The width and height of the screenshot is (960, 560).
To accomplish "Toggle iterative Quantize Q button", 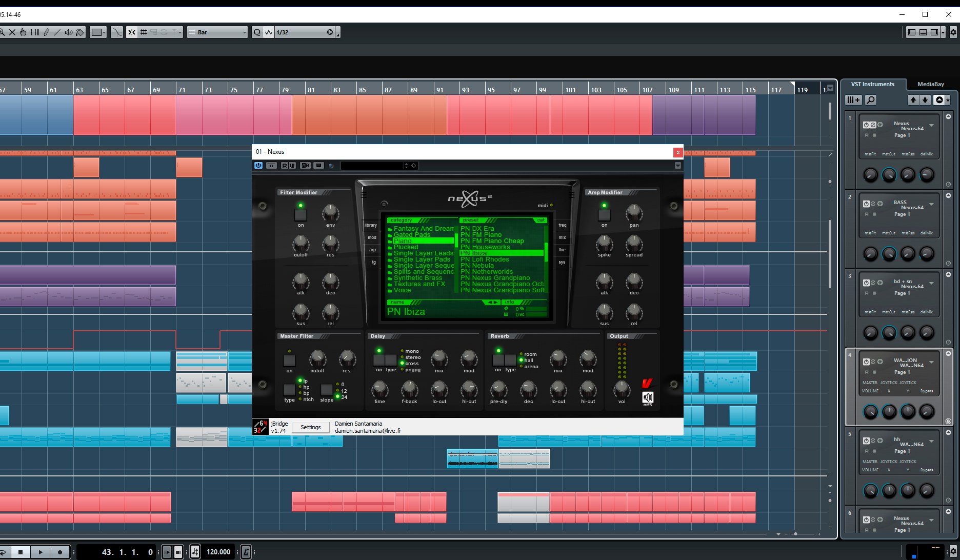I will 256,32.
